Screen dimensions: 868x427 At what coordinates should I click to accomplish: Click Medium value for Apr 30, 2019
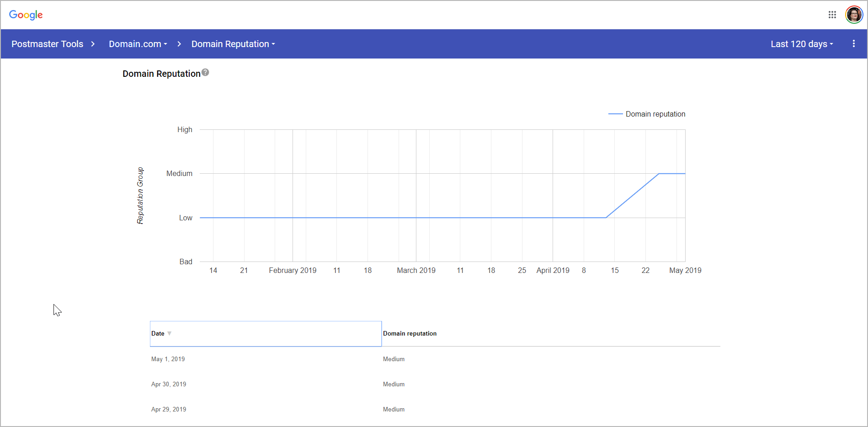394,384
